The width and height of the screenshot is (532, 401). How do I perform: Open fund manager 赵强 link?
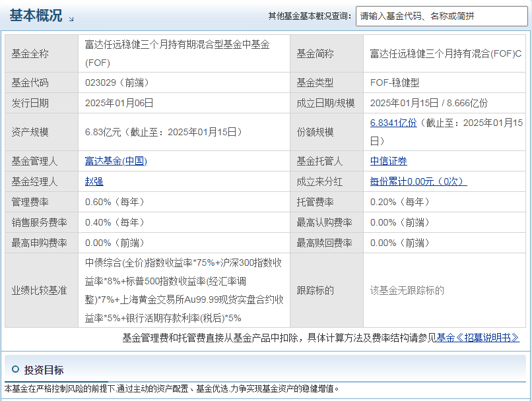94,181
